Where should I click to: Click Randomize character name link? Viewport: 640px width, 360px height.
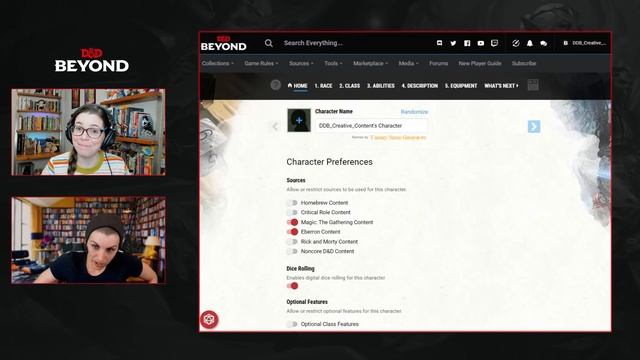pos(414,112)
